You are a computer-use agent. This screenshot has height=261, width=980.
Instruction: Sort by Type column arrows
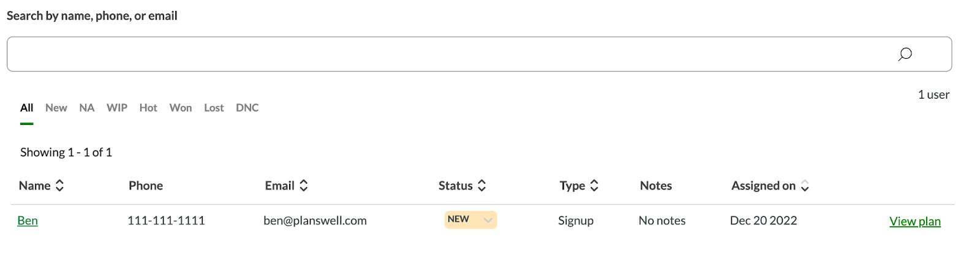594,186
